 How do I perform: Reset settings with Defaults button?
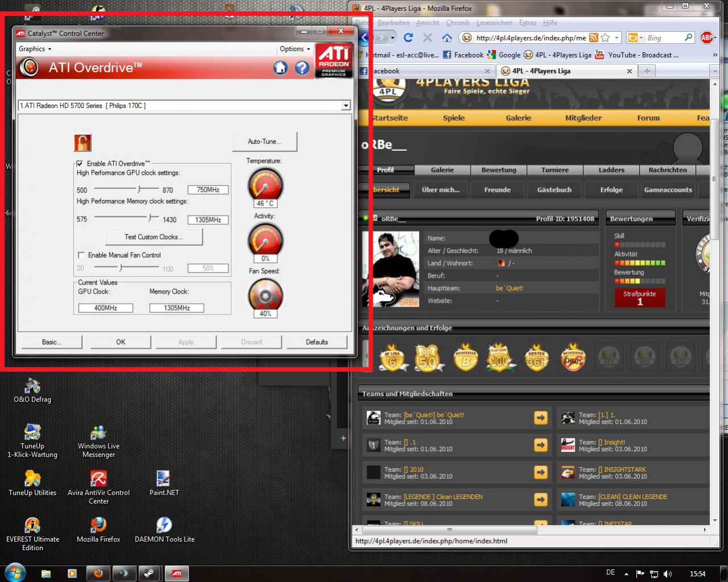coord(316,342)
